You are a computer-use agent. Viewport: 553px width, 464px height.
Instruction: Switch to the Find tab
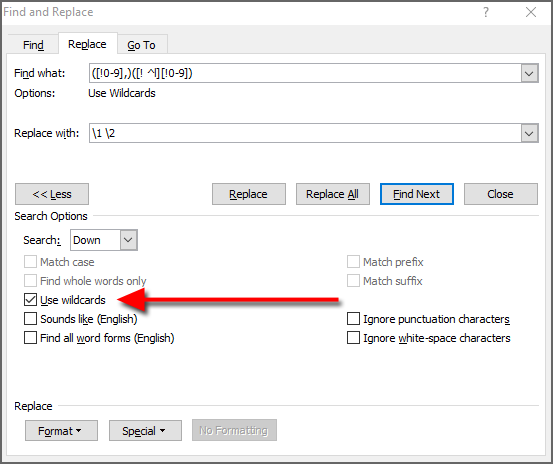(x=33, y=45)
